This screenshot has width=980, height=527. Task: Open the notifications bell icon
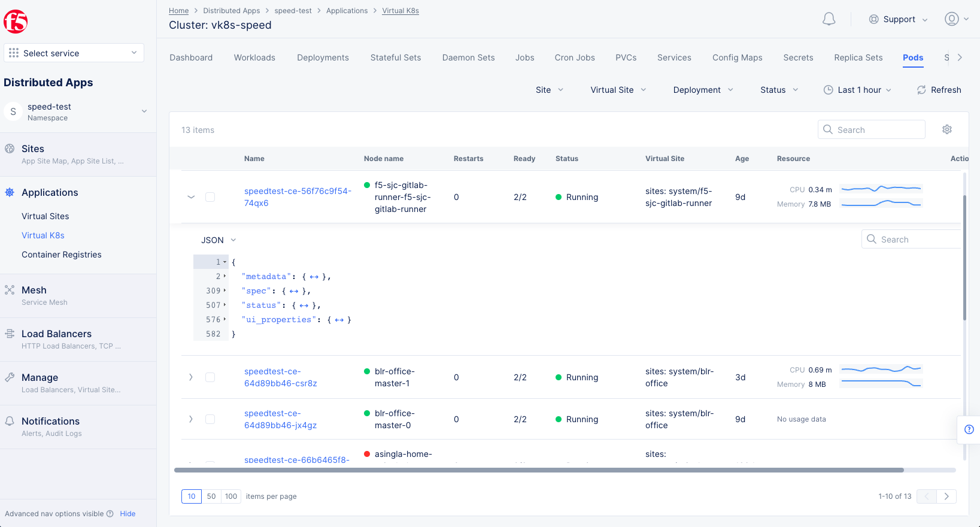pyautogui.click(x=829, y=19)
